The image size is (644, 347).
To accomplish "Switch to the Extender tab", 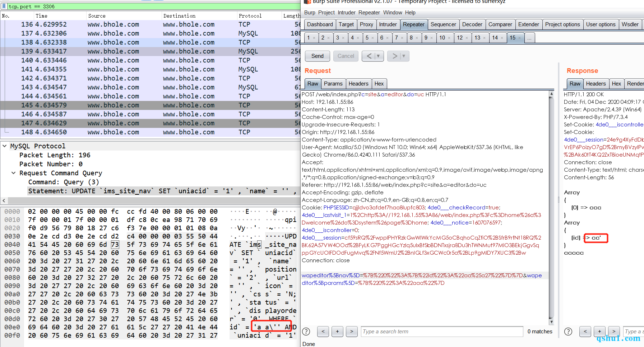I will tap(529, 24).
